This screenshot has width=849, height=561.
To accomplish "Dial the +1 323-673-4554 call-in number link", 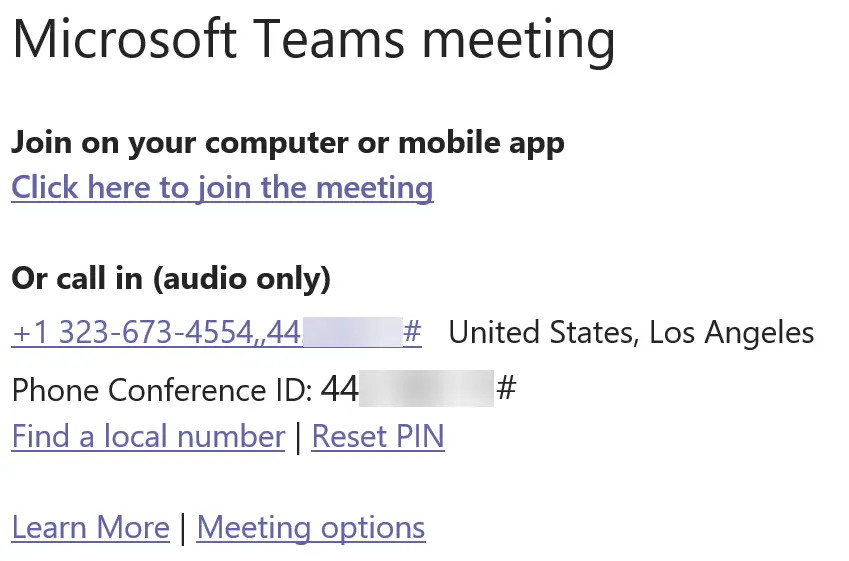I will point(217,332).
